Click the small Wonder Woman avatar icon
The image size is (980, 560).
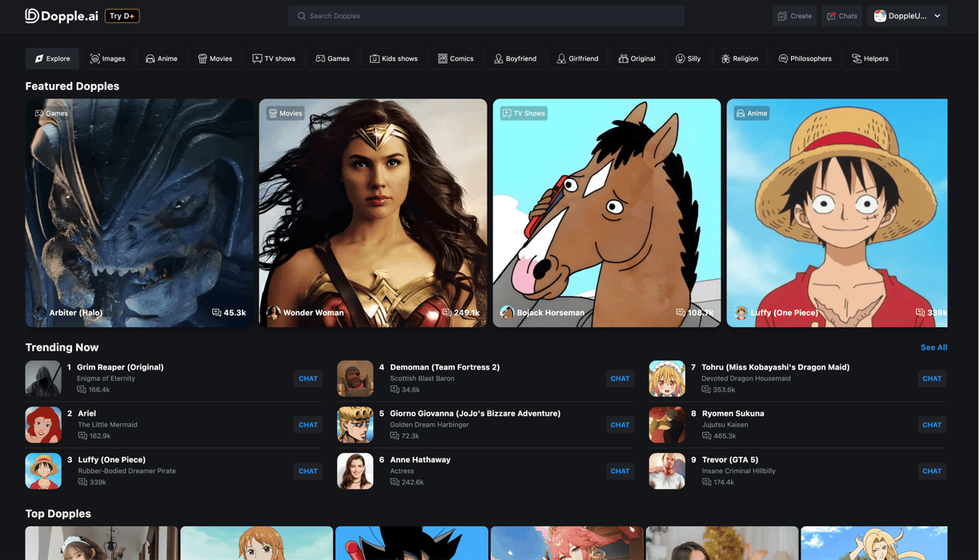pyautogui.click(x=273, y=313)
